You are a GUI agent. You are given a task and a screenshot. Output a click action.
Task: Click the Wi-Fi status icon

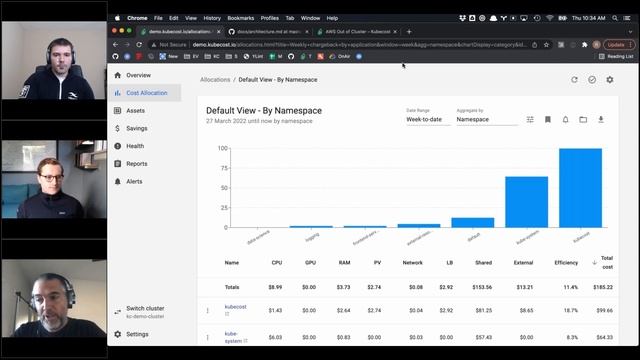coord(550,18)
